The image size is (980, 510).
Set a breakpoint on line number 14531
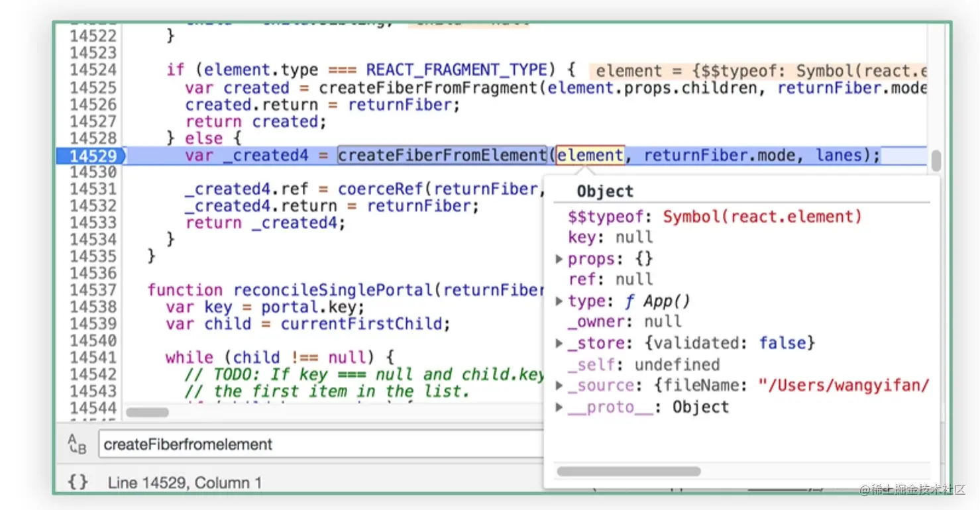[93, 189]
